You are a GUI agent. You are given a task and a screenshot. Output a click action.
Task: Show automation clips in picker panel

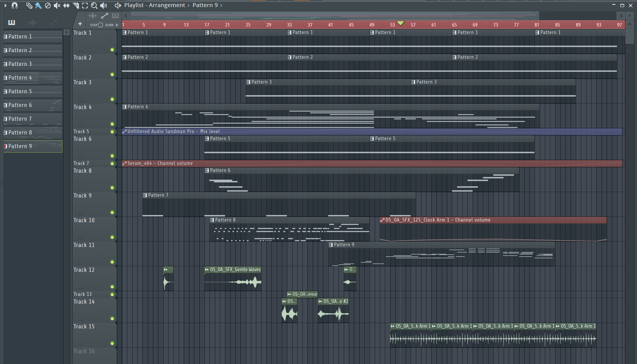click(x=53, y=23)
